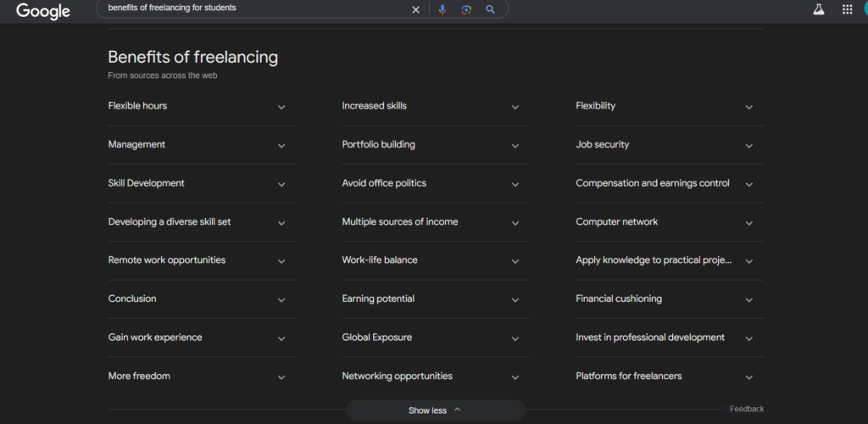Image resolution: width=868 pixels, height=424 pixels.
Task: Clear the search box with X icon
Action: coord(415,9)
